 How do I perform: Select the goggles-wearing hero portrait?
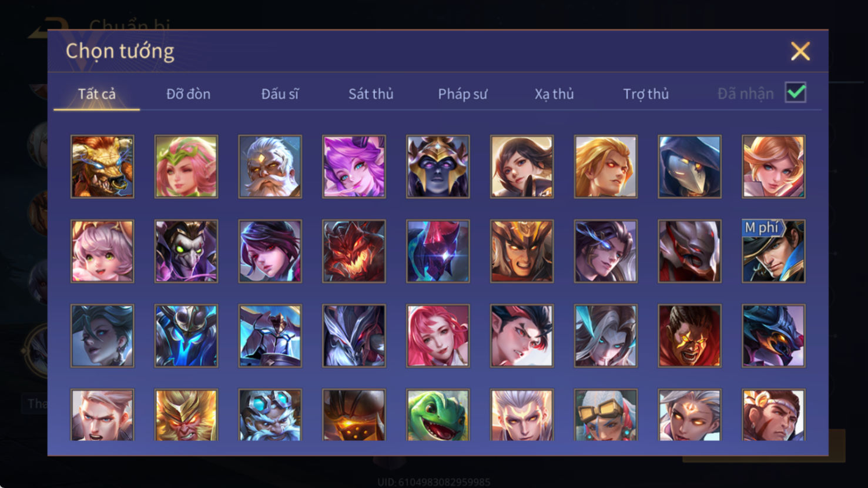click(x=606, y=415)
